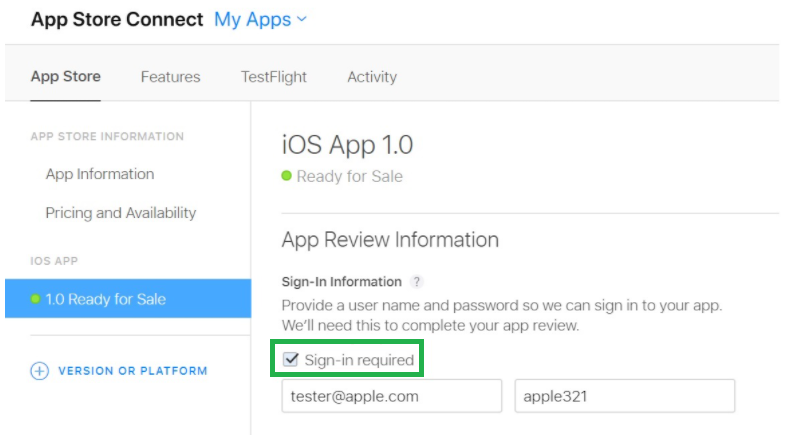
Task: Click the green Ready for Sale status dot
Action: tap(287, 176)
